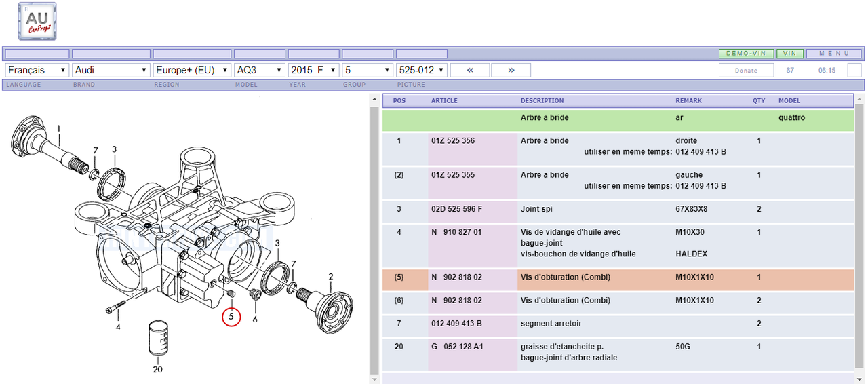Click the '87' counter next to Donate
The image size is (868, 384).
pos(790,70)
